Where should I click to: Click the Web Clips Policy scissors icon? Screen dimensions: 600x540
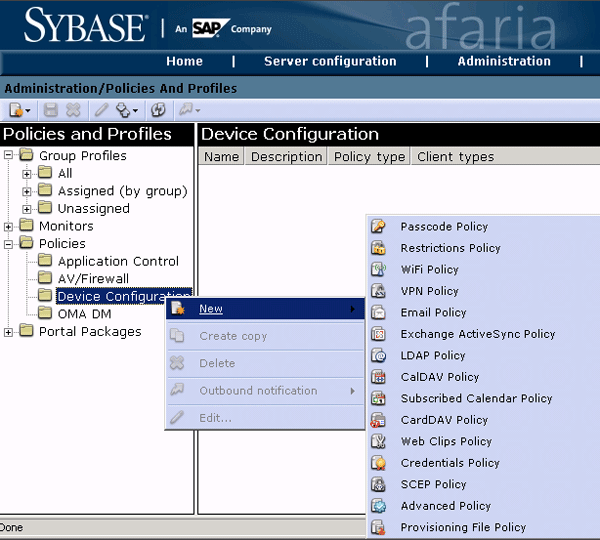tap(378, 442)
